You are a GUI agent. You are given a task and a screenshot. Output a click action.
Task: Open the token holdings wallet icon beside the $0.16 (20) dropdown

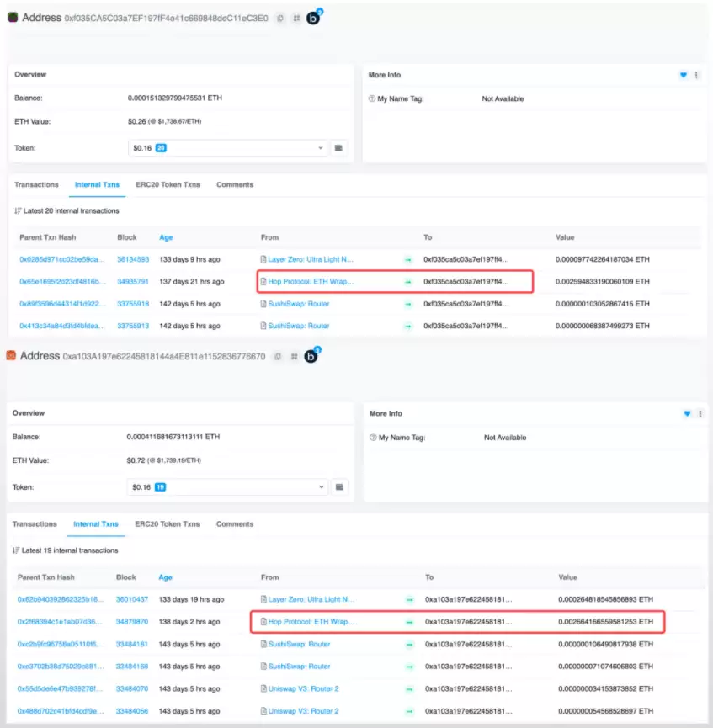tap(339, 147)
